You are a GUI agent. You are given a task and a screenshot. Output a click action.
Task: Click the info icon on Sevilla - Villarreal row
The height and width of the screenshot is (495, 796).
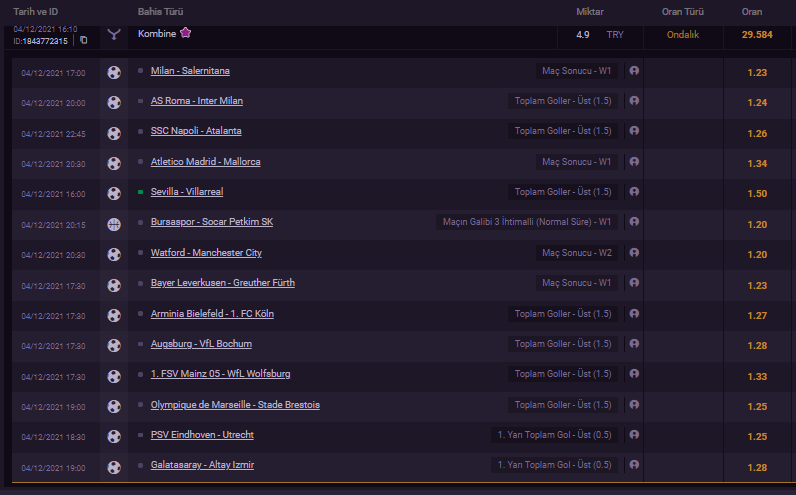[634, 191]
